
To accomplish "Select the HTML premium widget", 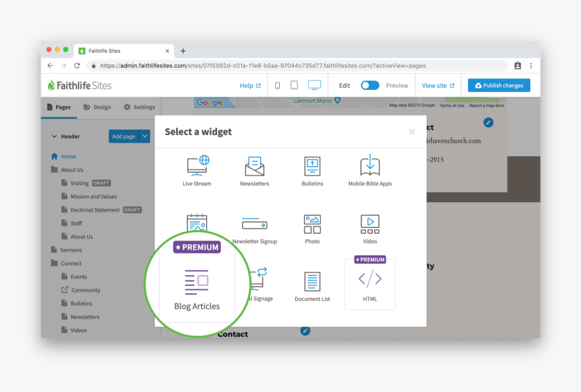I will coord(370,285).
